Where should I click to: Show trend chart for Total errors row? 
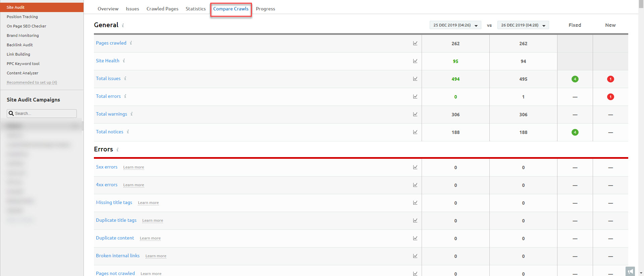[x=415, y=96]
